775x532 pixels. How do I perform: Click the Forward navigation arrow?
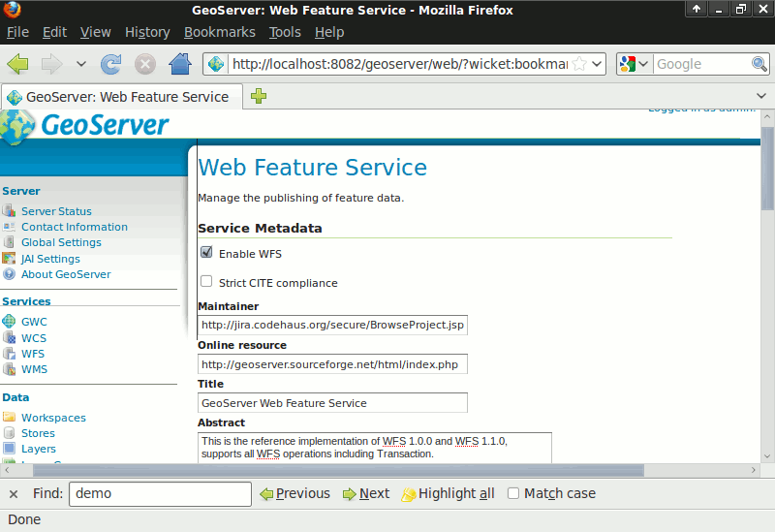point(52,64)
